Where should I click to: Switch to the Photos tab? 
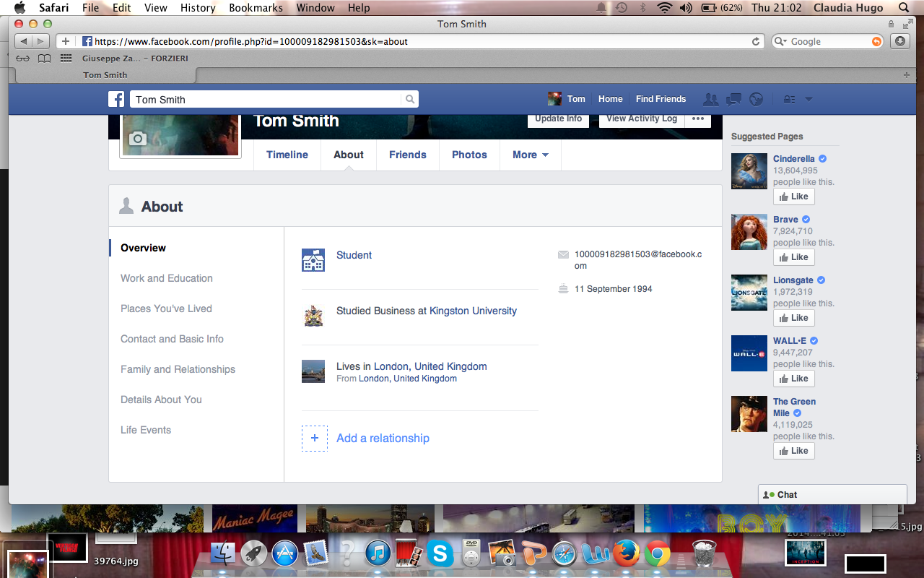click(469, 155)
